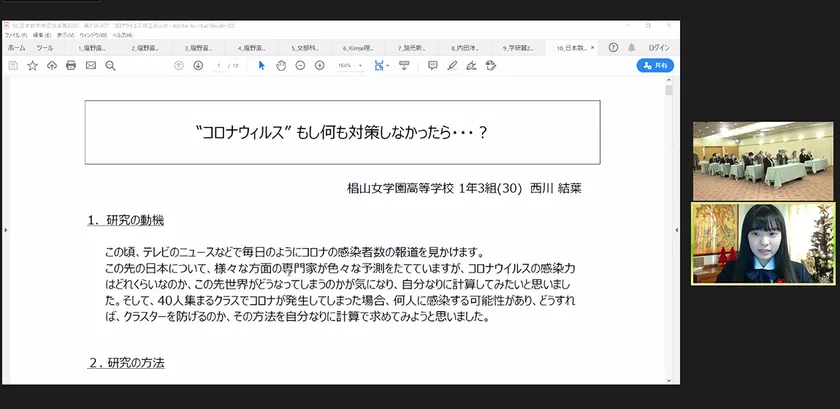Switch to the ホーム tab
The height and width of the screenshot is (409, 840).
click(x=16, y=47)
